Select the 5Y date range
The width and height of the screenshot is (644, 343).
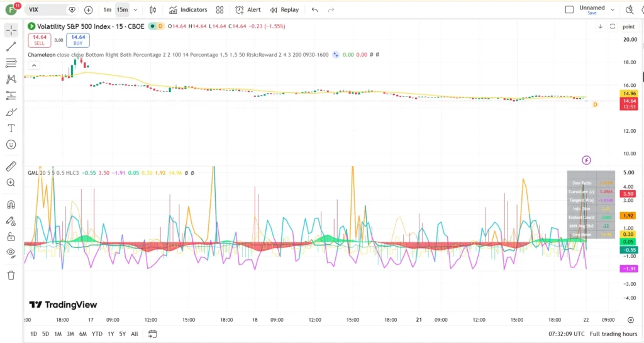click(123, 334)
